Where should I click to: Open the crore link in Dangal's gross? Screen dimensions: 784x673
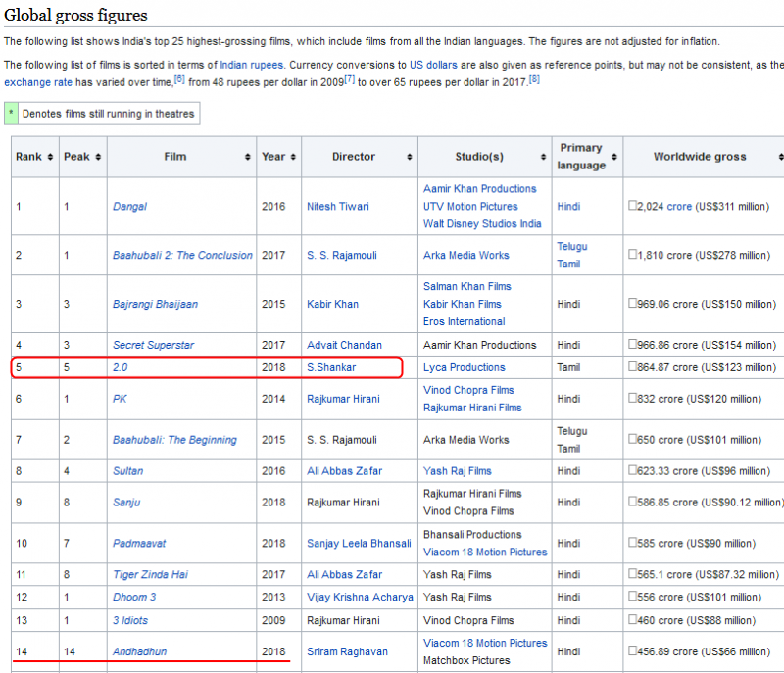[679, 207]
